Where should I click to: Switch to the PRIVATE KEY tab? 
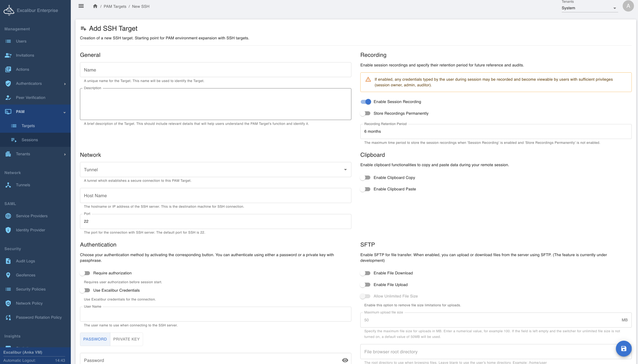pos(126,339)
